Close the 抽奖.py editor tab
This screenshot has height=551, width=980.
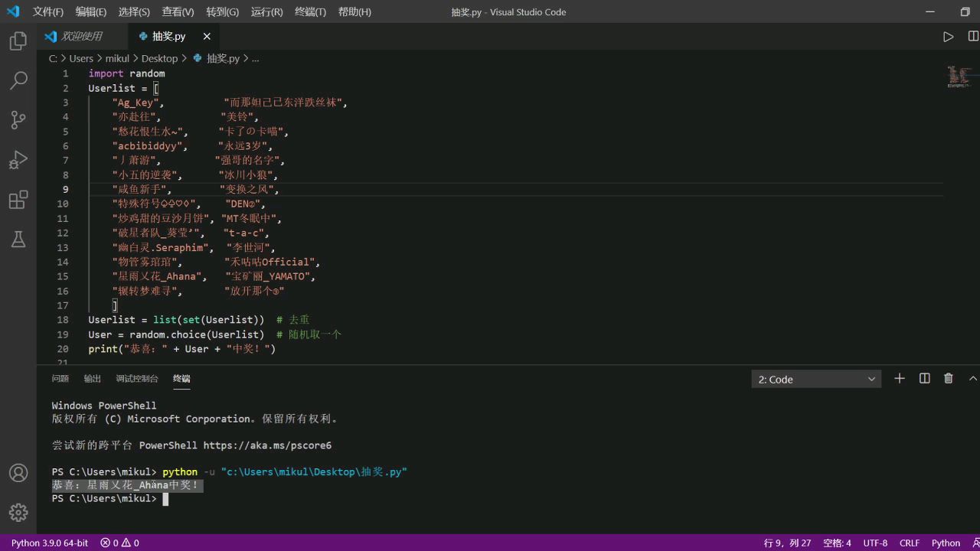[x=207, y=37]
